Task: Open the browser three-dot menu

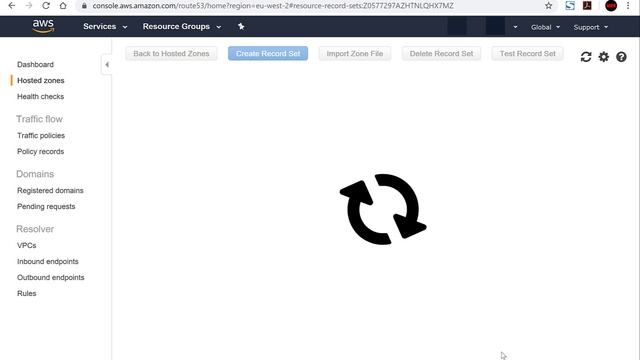Action: tap(628, 6)
